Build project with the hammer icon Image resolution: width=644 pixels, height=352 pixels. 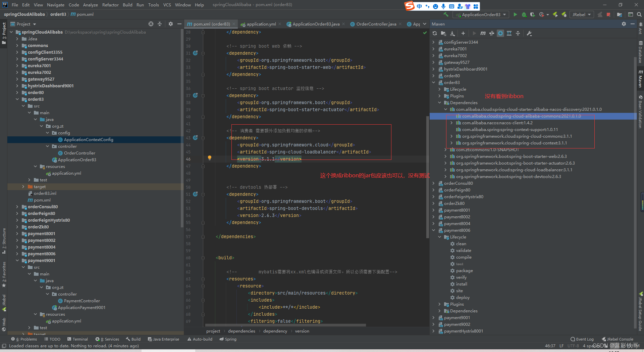(x=446, y=14)
